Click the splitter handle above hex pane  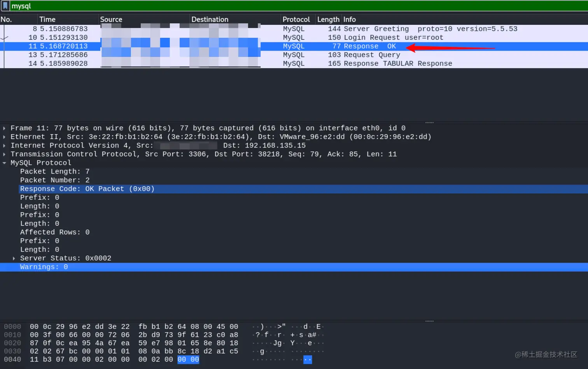tap(429, 321)
